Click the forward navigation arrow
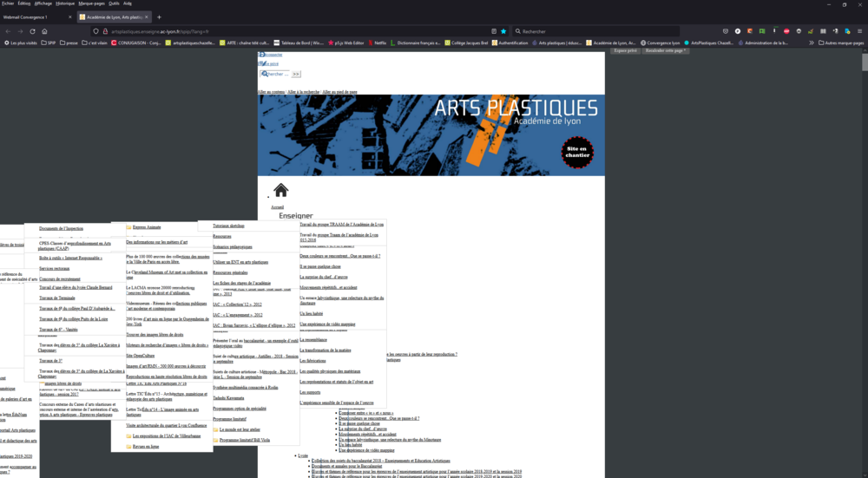The width and height of the screenshot is (868, 478). tap(21, 31)
